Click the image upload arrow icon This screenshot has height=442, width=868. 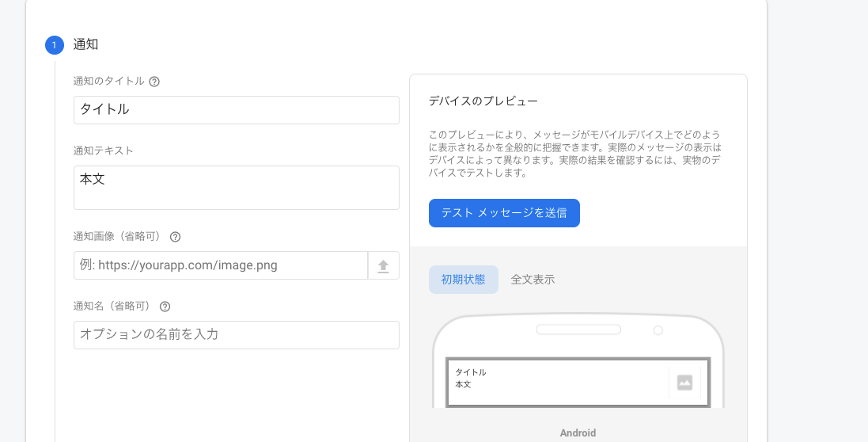click(x=384, y=266)
